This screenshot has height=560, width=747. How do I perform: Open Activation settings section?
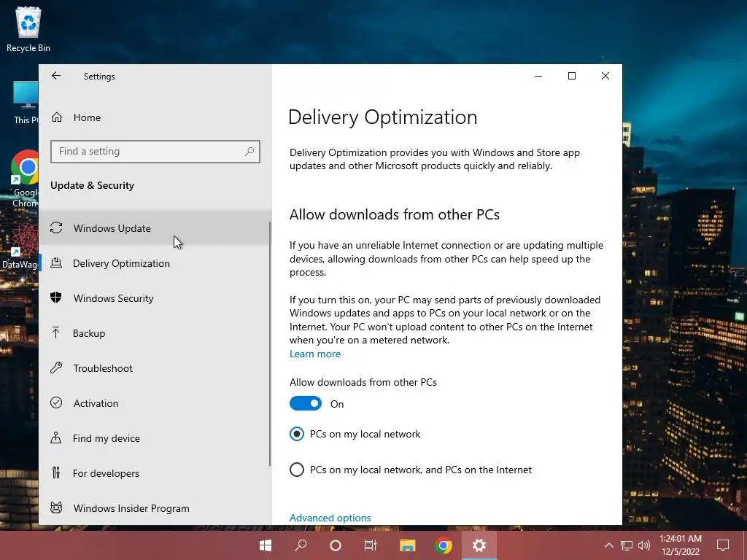(x=155, y=402)
